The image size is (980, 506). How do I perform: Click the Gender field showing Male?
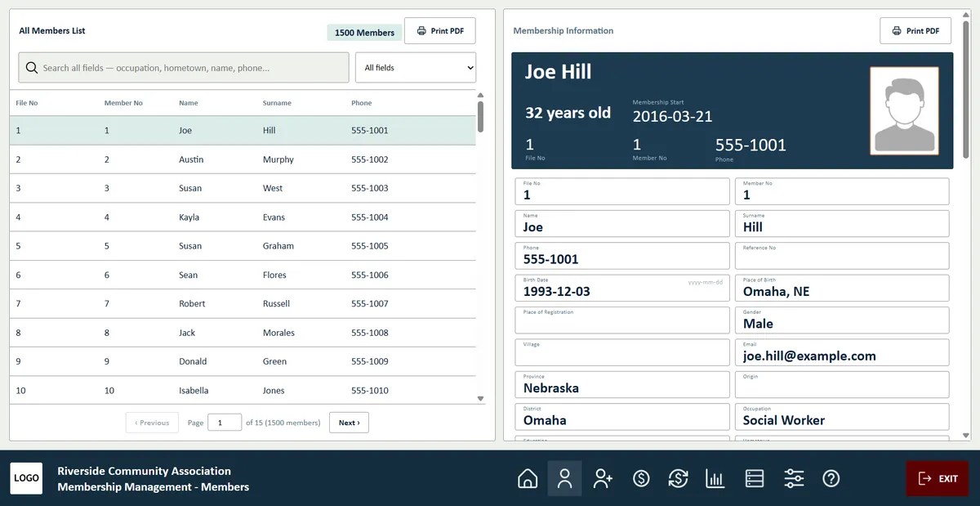tap(842, 320)
